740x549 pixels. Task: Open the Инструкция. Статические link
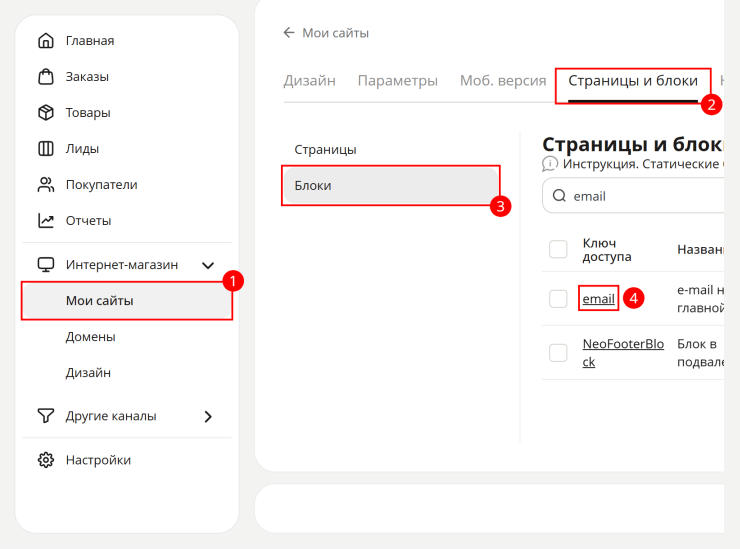point(643,164)
